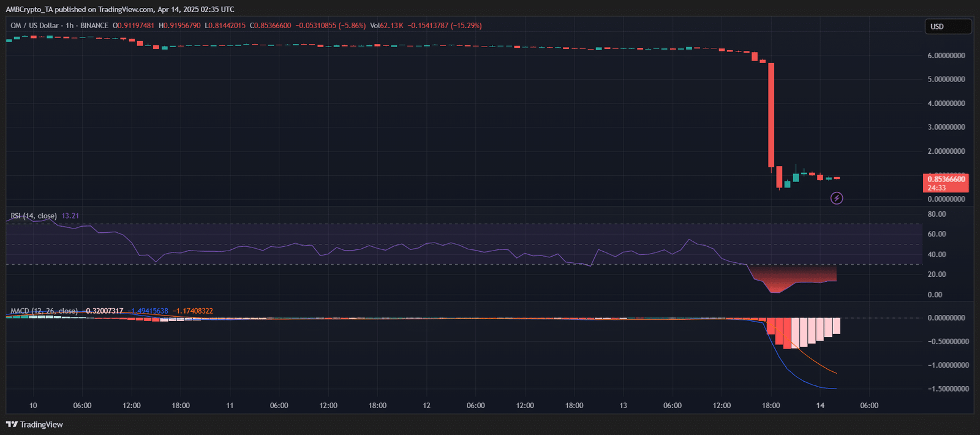Click the purple lightning bolt icon
Viewport: 980px width, 435px height.
[x=836, y=198]
